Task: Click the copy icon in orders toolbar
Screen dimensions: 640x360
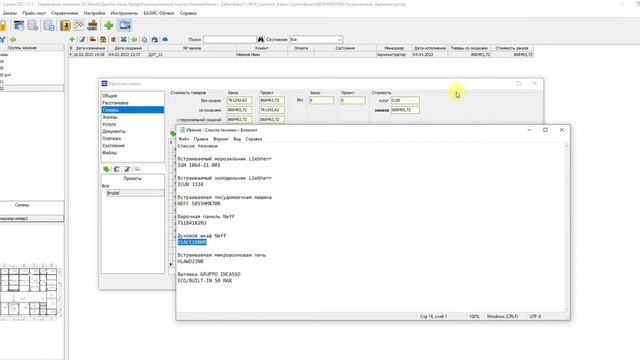Action: point(144,40)
